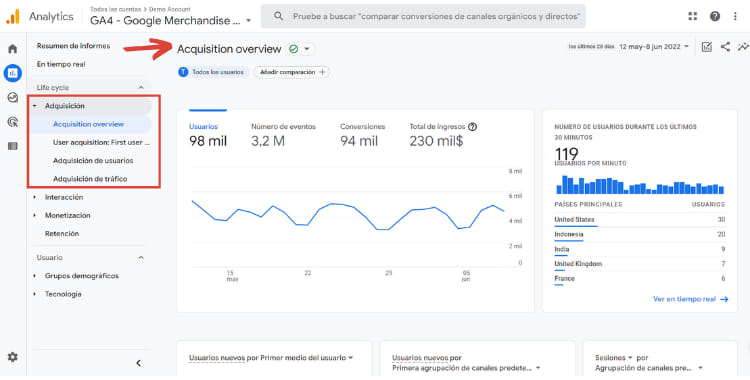Expand the Grupos demográficos tree item

34,276
